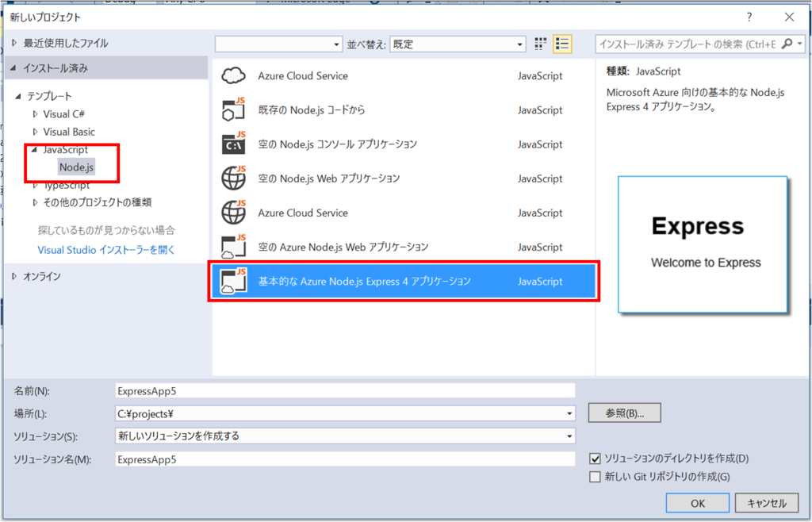
Task: Switch to small icons grid view
Action: pos(540,44)
